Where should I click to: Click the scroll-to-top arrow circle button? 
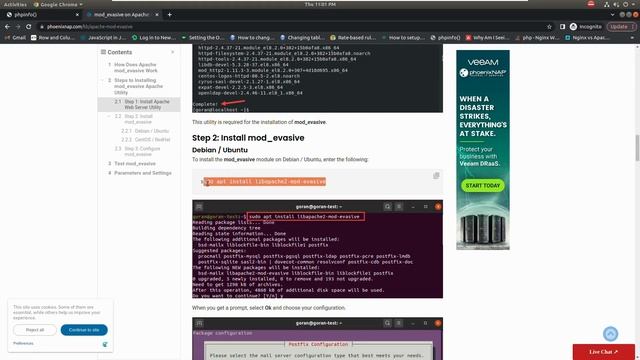pyautogui.click(x=610, y=334)
